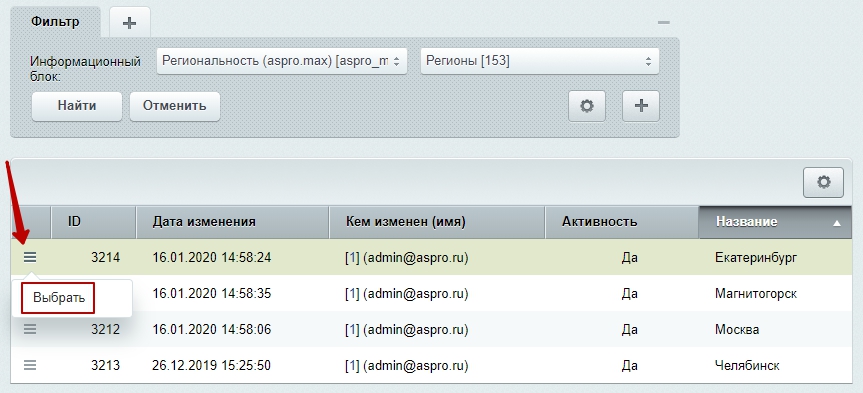Open user [1] link in Екатеринбург row
This screenshot has width=863, height=393.
[x=352, y=258]
